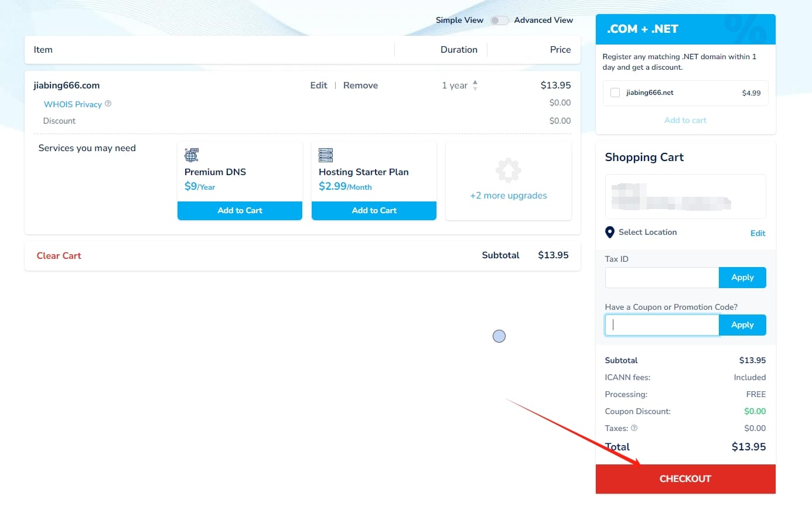Image resolution: width=812 pixels, height=506 pixels.
Task: Apply the Tax ID
Action: point(742,278)
